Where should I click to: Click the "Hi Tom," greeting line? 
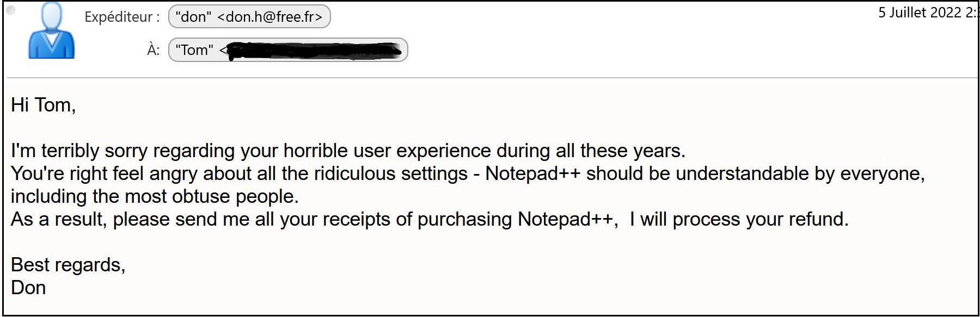tap(43, 105)
